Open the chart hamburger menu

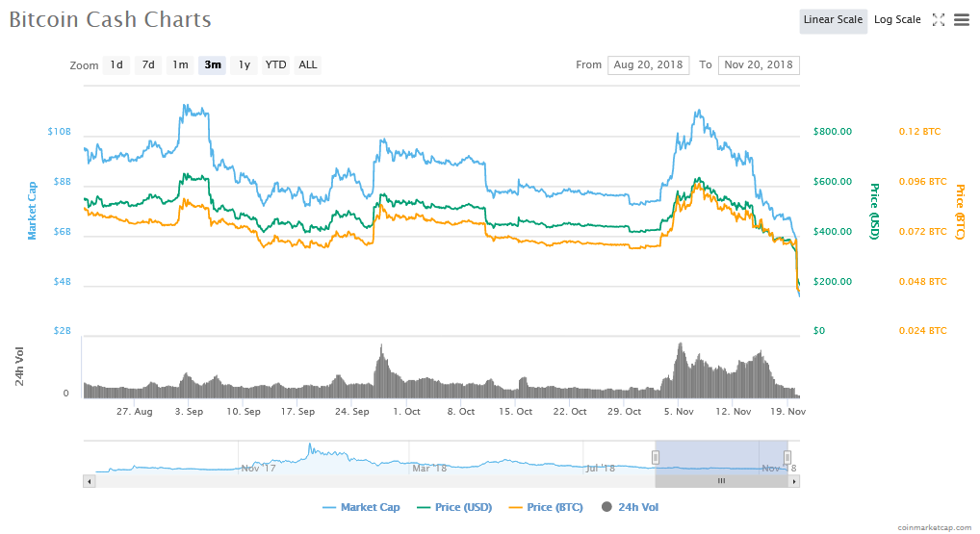pos(962,20)
